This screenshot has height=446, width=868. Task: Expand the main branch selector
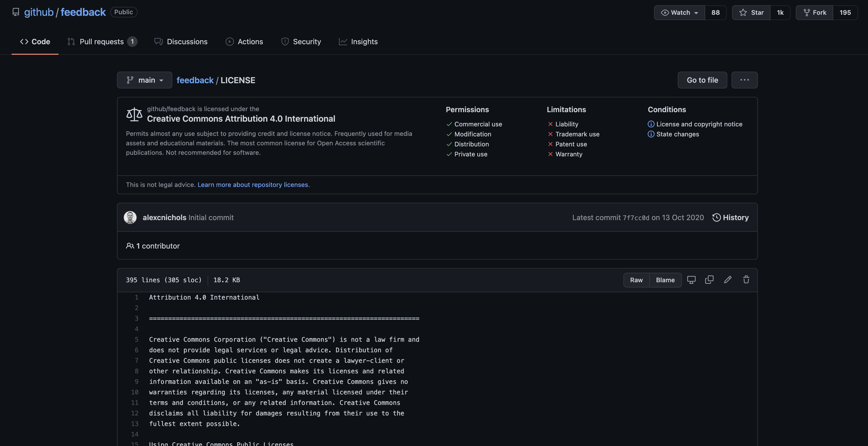click(145, 80)
